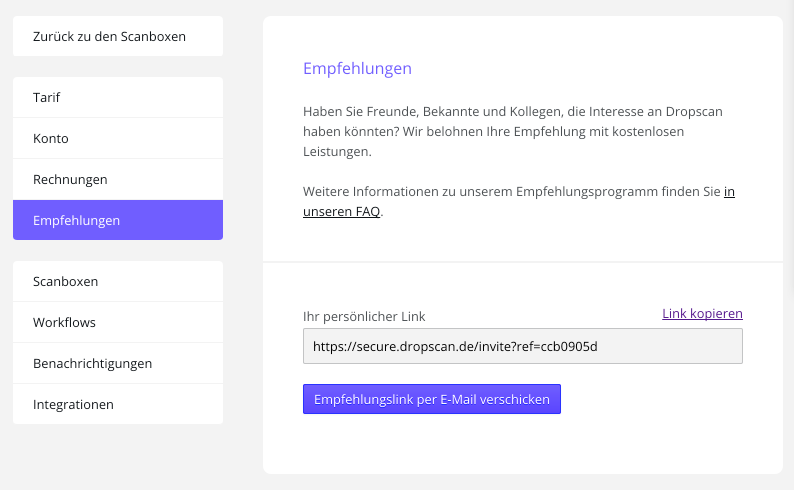Click inside the personal invite link field
794x490 pixels.
[x=650, y=346]
